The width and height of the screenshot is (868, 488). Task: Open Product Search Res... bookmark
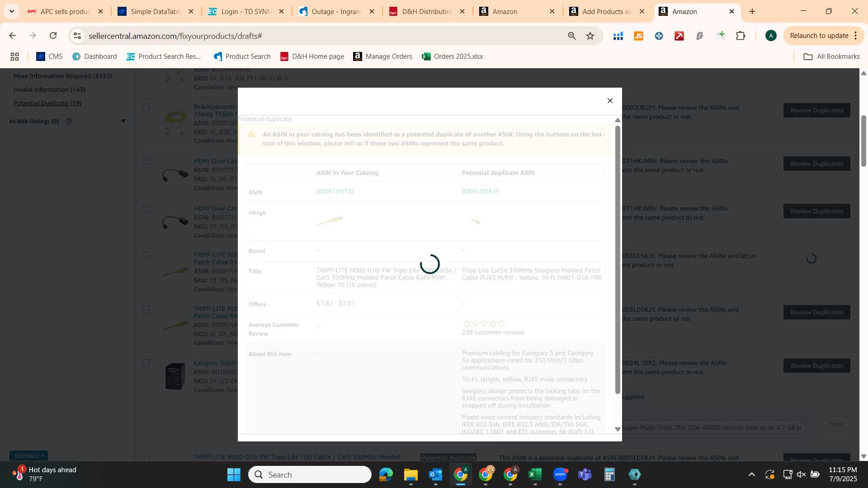(164, 56)
